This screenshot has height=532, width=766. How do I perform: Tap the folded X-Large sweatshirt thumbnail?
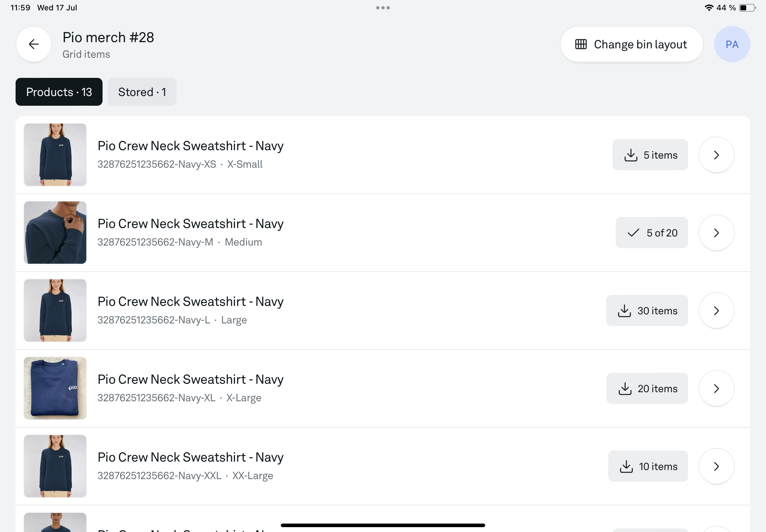(x=56, y=388)
